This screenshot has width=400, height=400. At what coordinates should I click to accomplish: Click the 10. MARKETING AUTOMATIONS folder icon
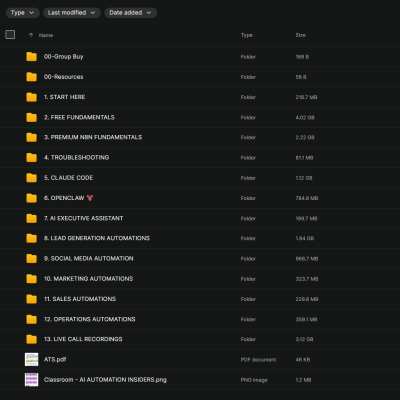(x=31, y=279)
